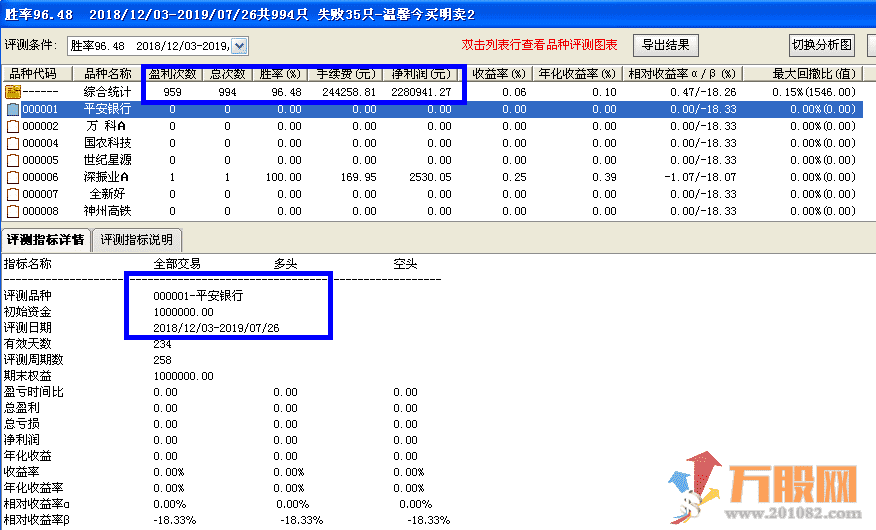Image resolution: width=876 pixels, height=530 pixels.
Task: Sort by the 品种代码 column header
Action: [x=37, y=74]
